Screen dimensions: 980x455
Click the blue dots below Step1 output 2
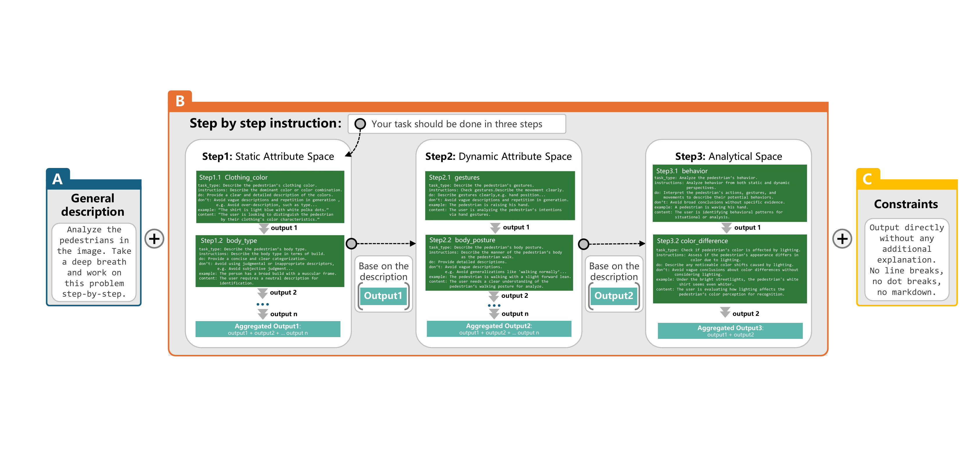tap(262, 304)
